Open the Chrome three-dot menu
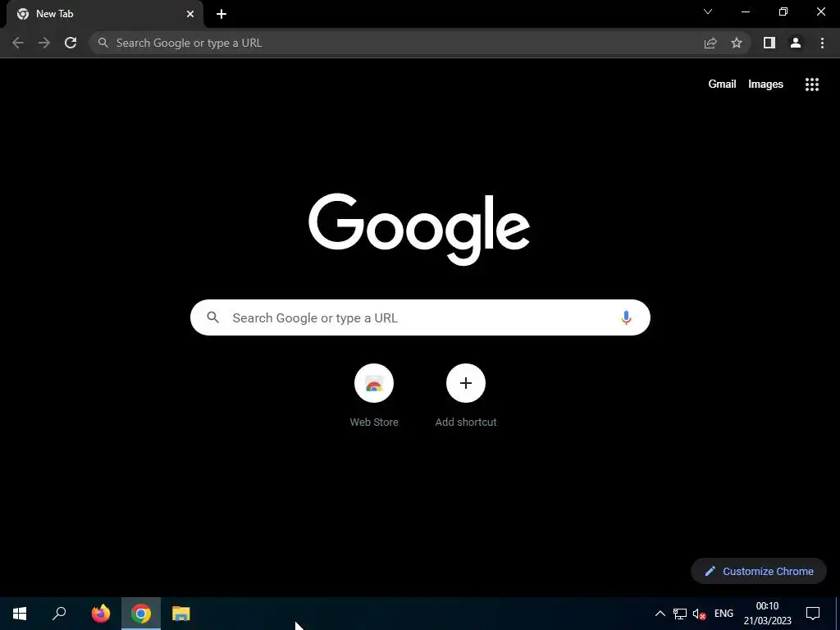Viewport: 840px width, 630px height. 822,43
